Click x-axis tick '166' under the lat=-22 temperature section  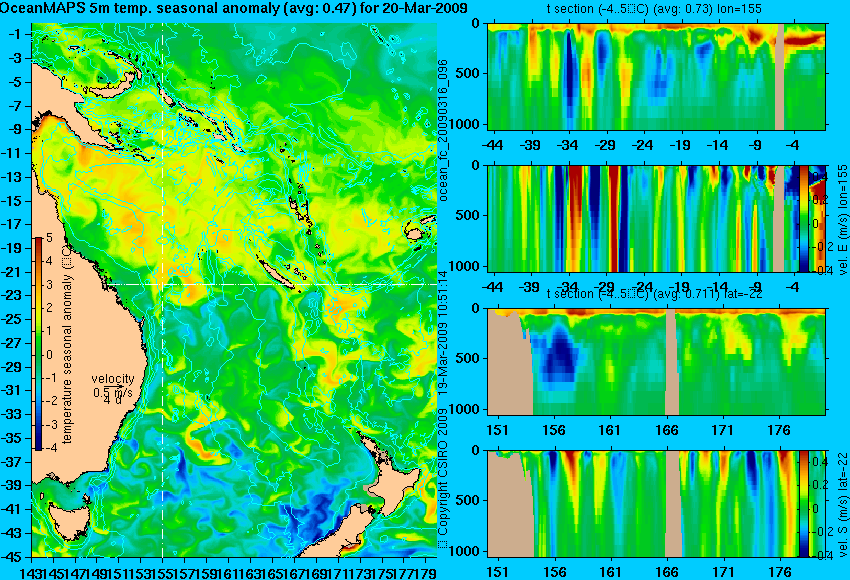(667, 430)
